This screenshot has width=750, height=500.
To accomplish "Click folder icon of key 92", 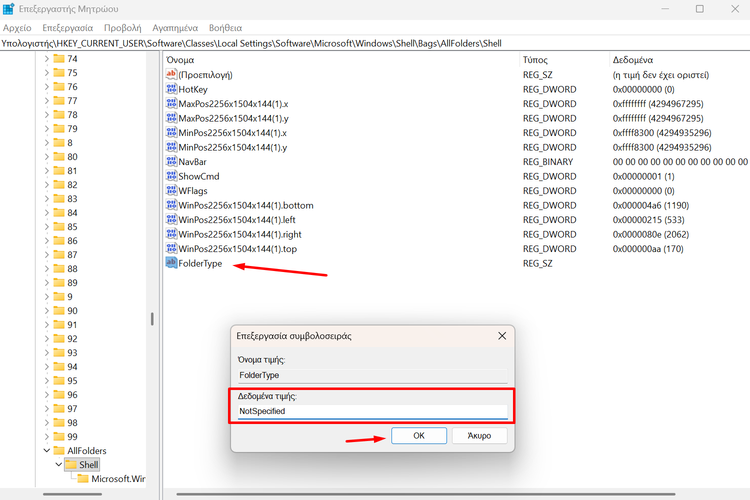I will [59, 338].
